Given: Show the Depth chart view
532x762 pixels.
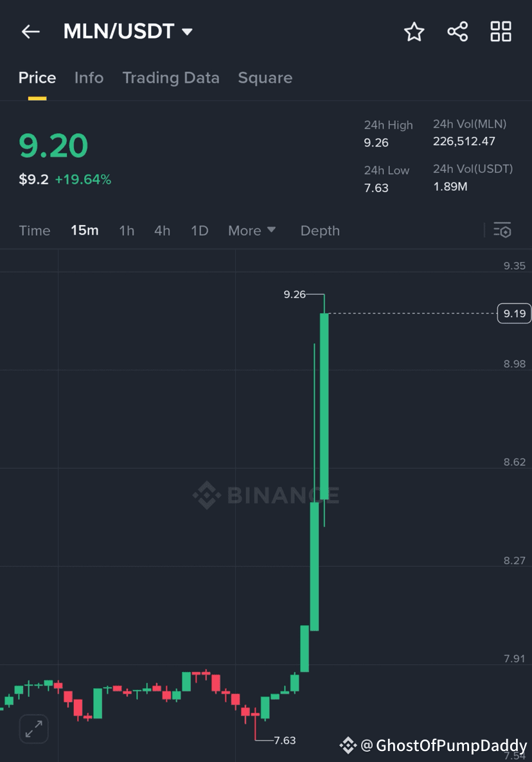Looking at the screenshot, I should (320, 231).
